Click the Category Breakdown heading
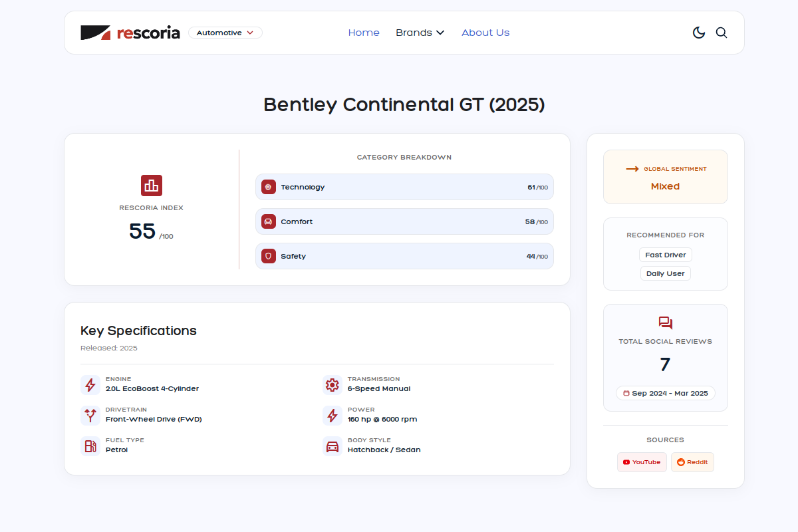798x532 pixels. click(x=404, y=158)
